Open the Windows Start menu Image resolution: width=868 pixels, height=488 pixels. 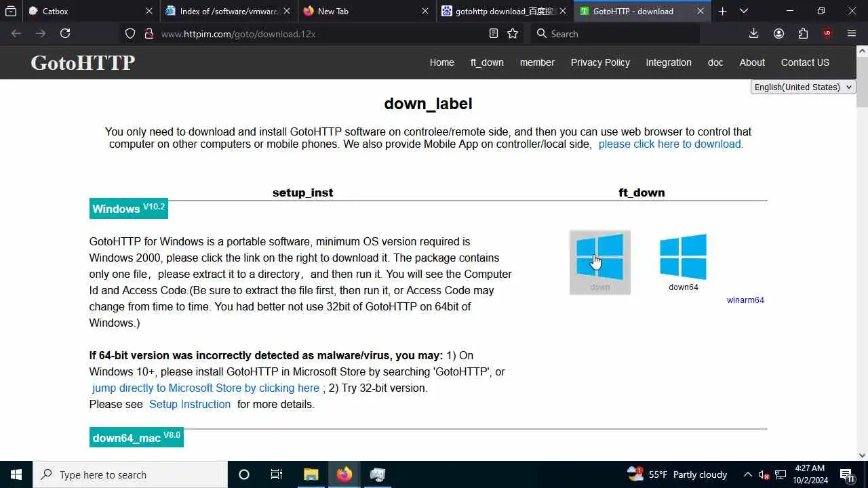pyautogui.click(x=16, y=474)
